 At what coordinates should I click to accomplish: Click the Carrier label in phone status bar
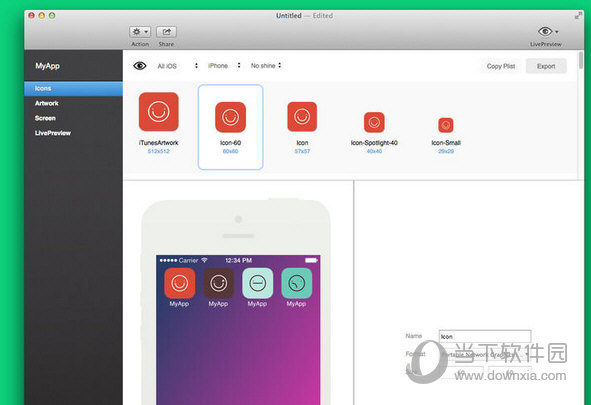[x=188, y=260]
